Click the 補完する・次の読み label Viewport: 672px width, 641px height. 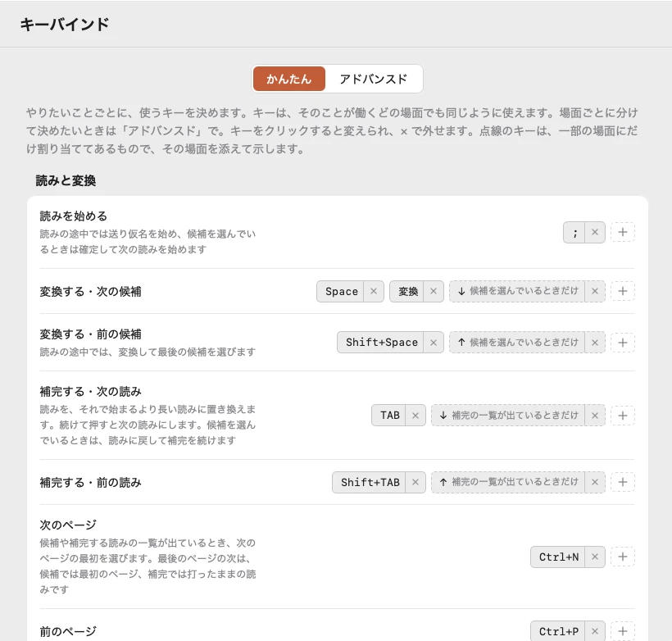click(90, 392)
